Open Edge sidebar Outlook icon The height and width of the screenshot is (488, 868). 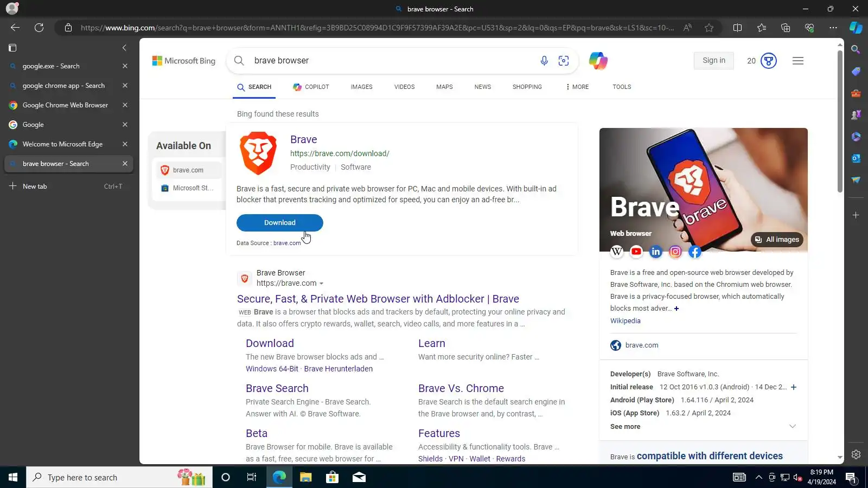[856, 158]
